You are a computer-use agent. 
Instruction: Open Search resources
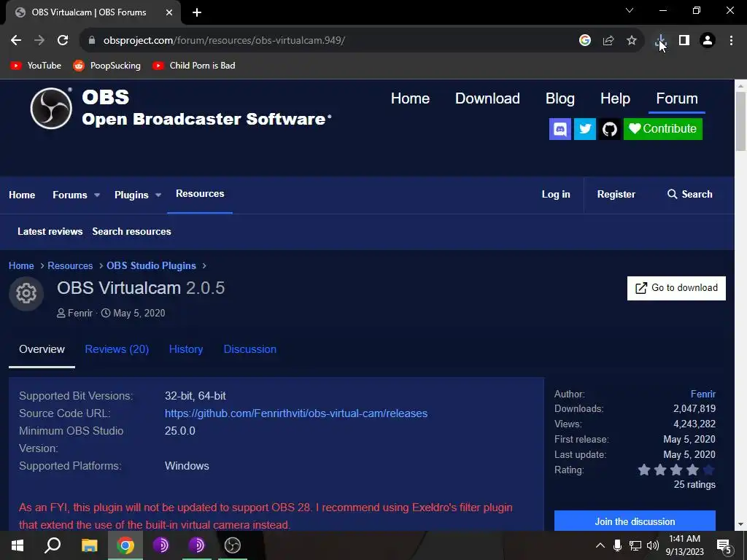coord(131,231)
